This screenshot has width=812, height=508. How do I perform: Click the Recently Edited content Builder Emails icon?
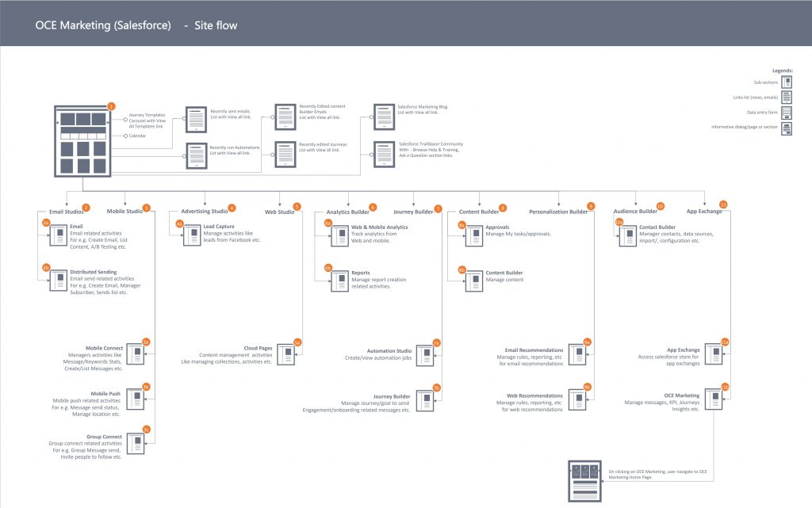point(285,116)
